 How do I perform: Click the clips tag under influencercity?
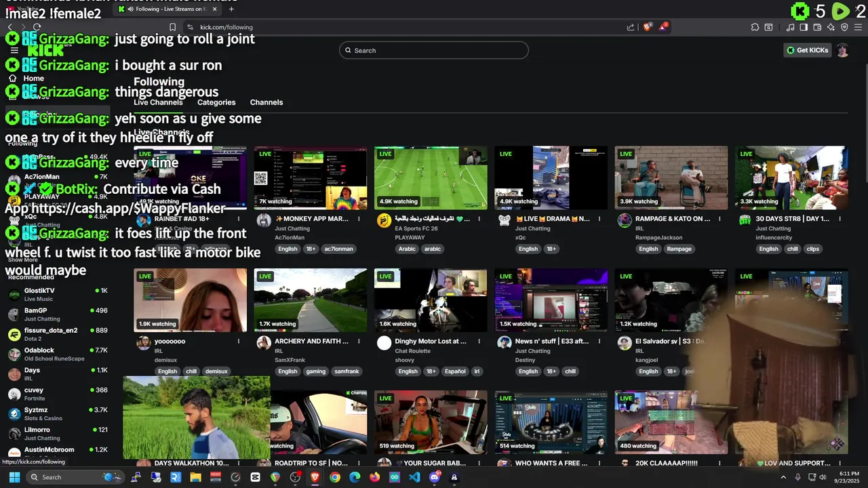click(x=813, y=249)
